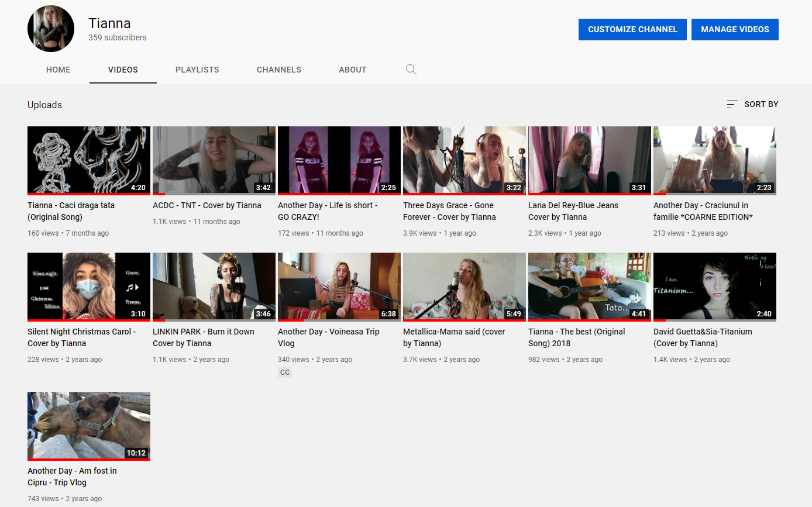Viewport: 812px width, 507px height.
Task: Select the Videos tab
Action: tap(123, 70)
